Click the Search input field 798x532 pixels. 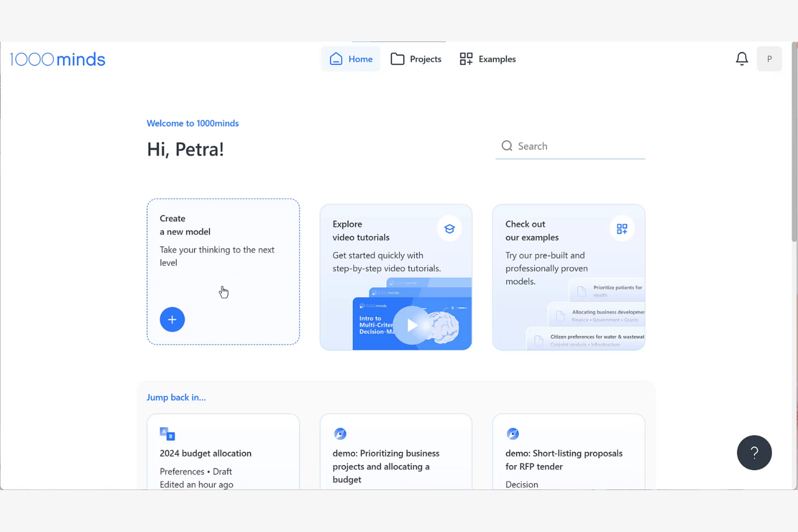tap(572, 146)
